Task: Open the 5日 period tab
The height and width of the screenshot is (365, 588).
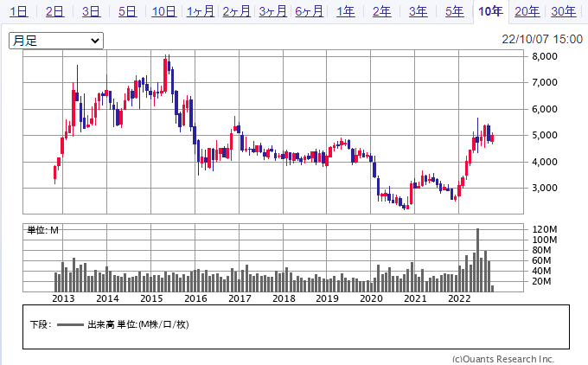Action: [127, 11]
